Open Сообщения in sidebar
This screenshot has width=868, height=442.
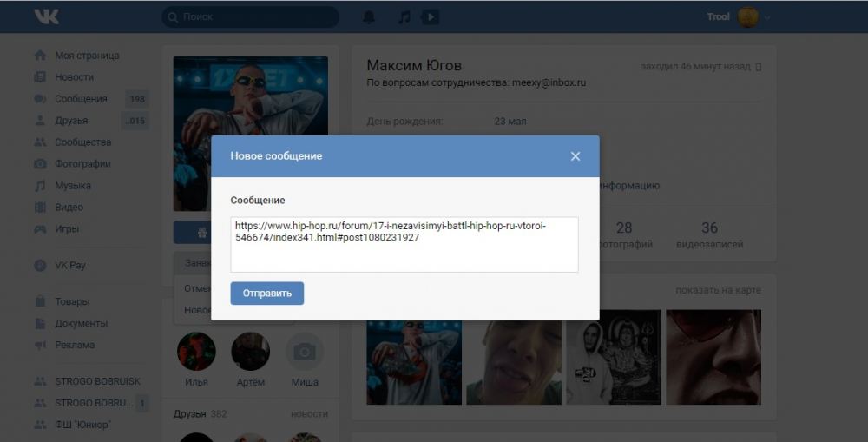tap(81, 99)
